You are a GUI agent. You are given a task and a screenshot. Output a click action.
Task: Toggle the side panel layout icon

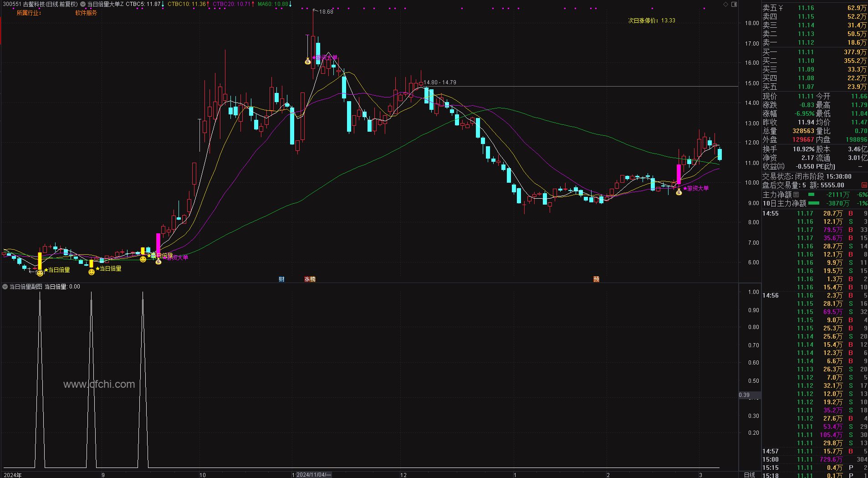pyautogui.click(x=734, y=4)
